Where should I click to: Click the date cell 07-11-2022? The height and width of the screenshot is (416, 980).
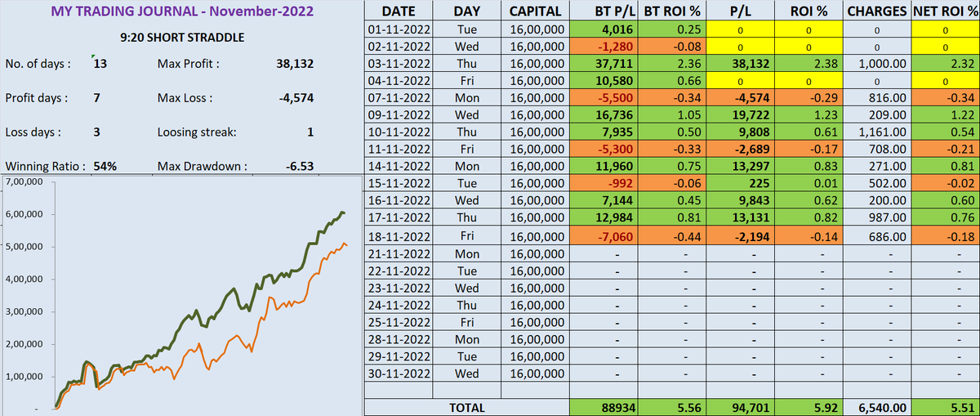398,97
